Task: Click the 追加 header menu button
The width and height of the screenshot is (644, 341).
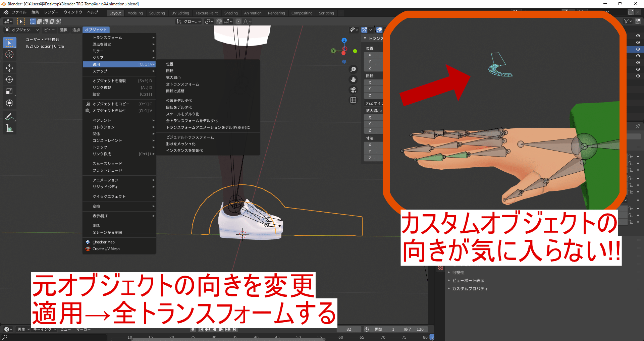Action: (x=76, y=30)
